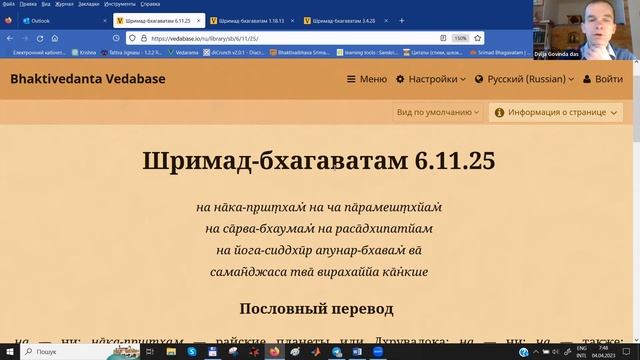Click the Пословный перевод heading
Image resolution: width=640 pixels, height=360 pixels.
316,309
